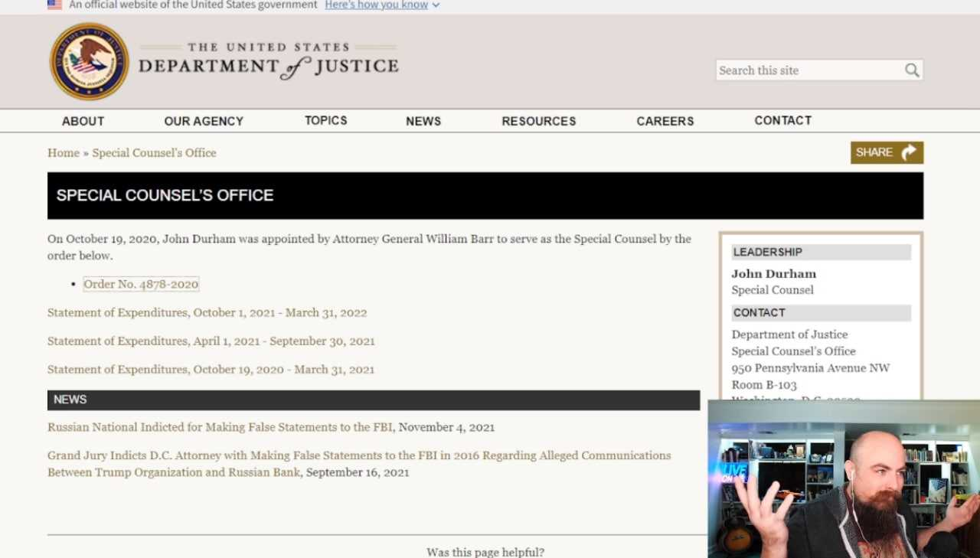This screenshot has height=558, width=980.
Task: Click the SHARE button
Action: click(887, 152)
